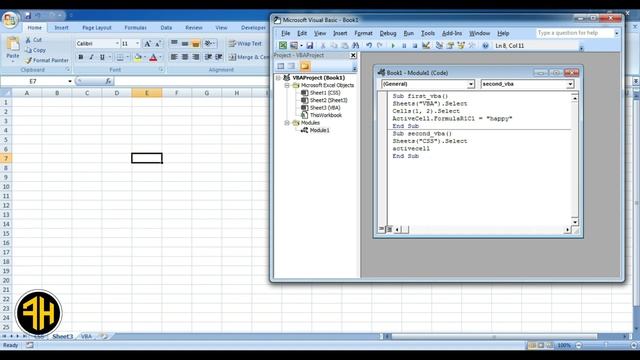Image resolution: width=640 pixels, height=360 pixels.
Task: Click the Fill Color paint bucket button
Action: [x=138, y=58]
